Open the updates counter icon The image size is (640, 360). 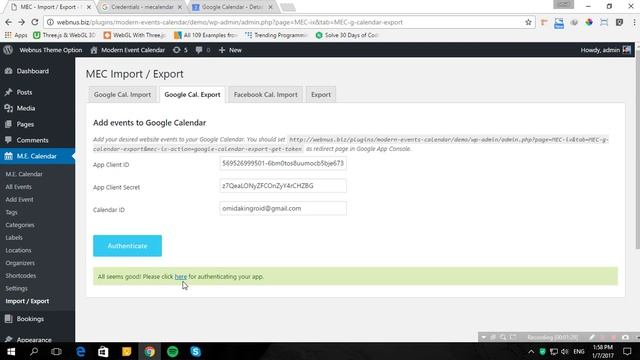pos(180,50)
